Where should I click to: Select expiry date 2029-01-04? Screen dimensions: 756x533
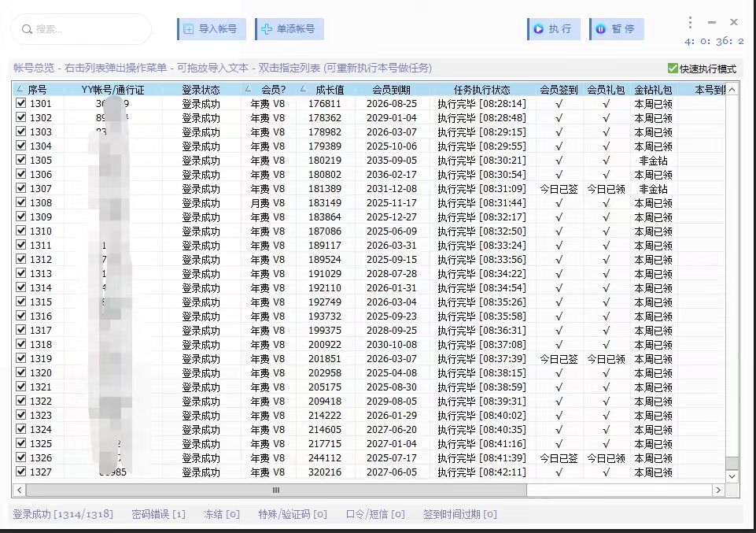(x=392, y=117)
